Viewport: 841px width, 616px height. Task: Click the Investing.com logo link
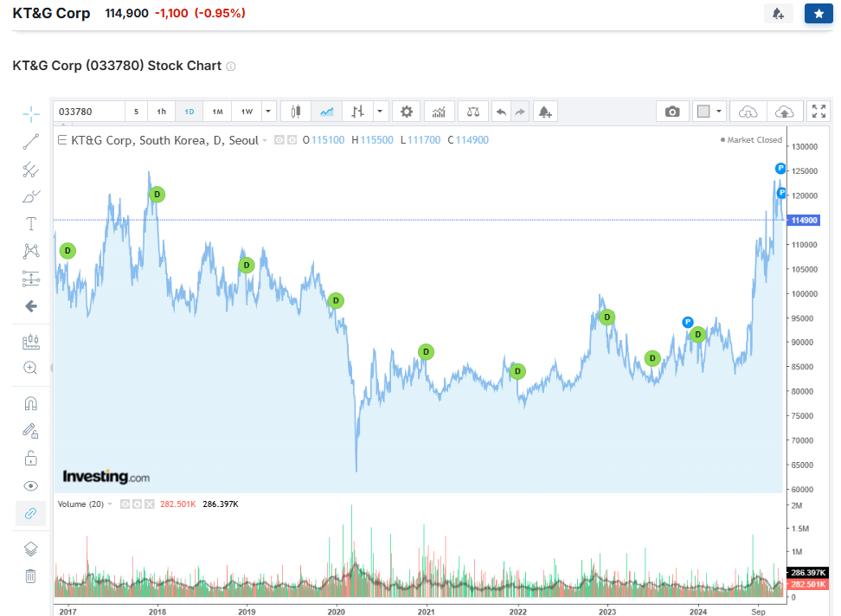[x=106, y=476]
